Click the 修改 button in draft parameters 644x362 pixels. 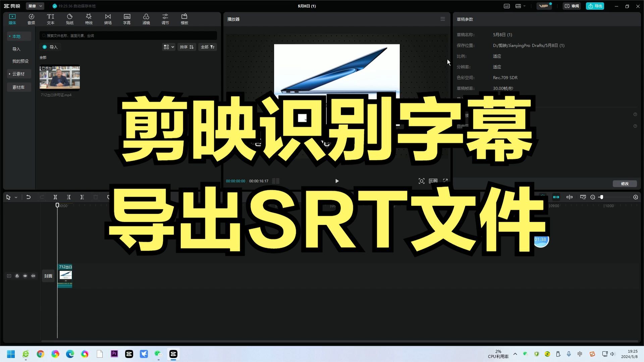click(x=625, y=184)
